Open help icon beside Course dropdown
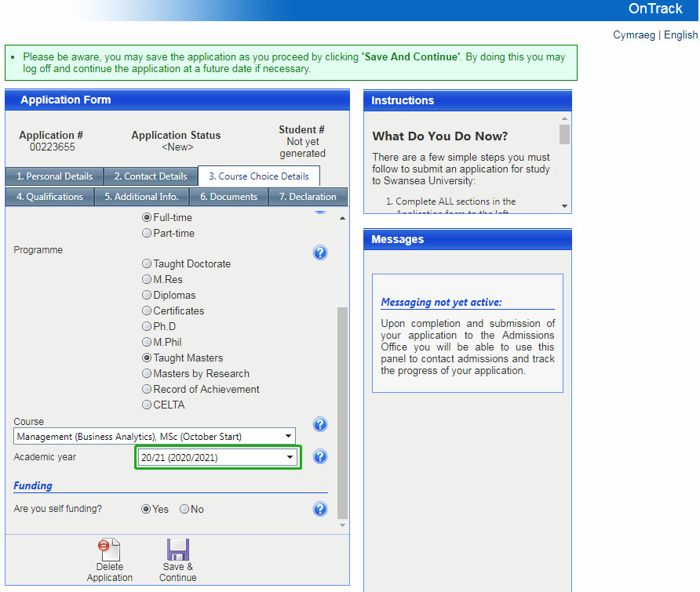Image resolution: width=700 pixels, height=592 pixels. (320, 424)
